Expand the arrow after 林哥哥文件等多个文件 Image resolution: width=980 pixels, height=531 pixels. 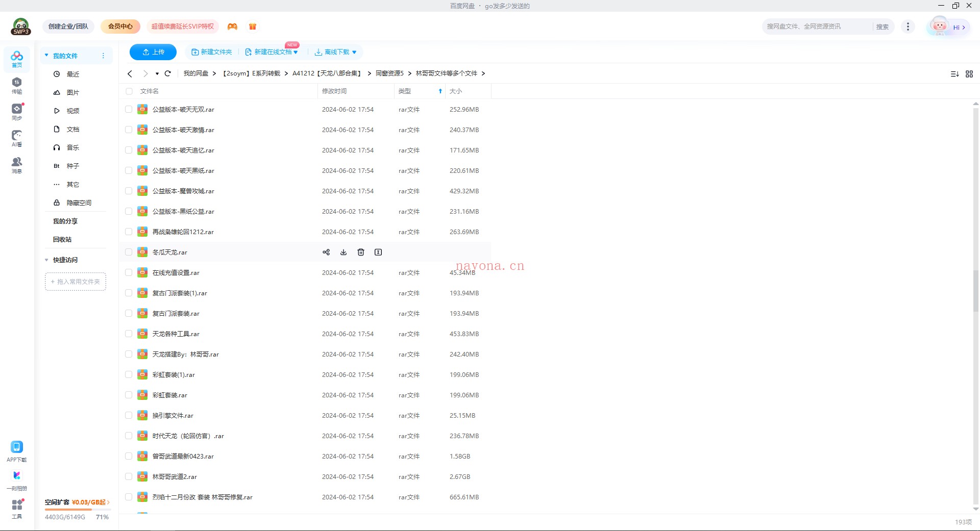pyautogui.click(x=483, y=73)
